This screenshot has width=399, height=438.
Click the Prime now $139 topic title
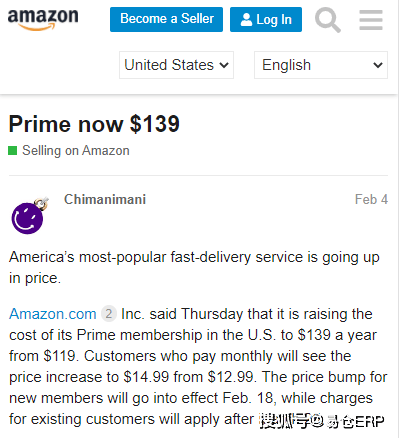[94, 124]
